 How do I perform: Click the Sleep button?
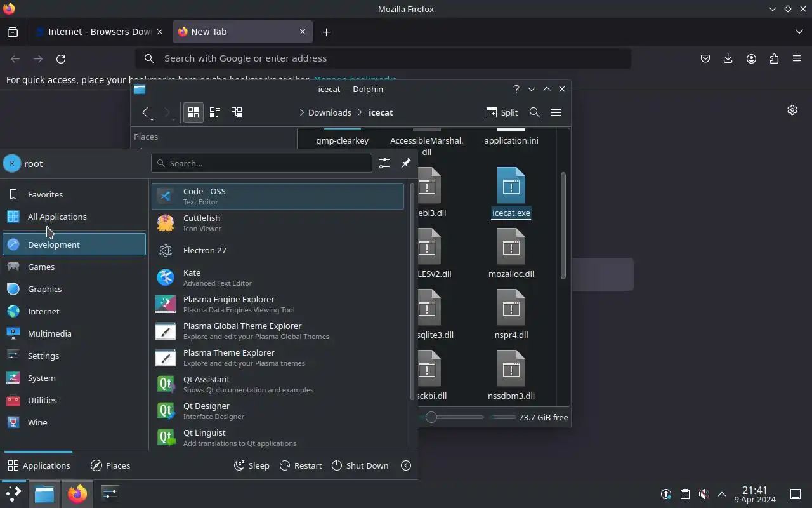click(252, 465)
